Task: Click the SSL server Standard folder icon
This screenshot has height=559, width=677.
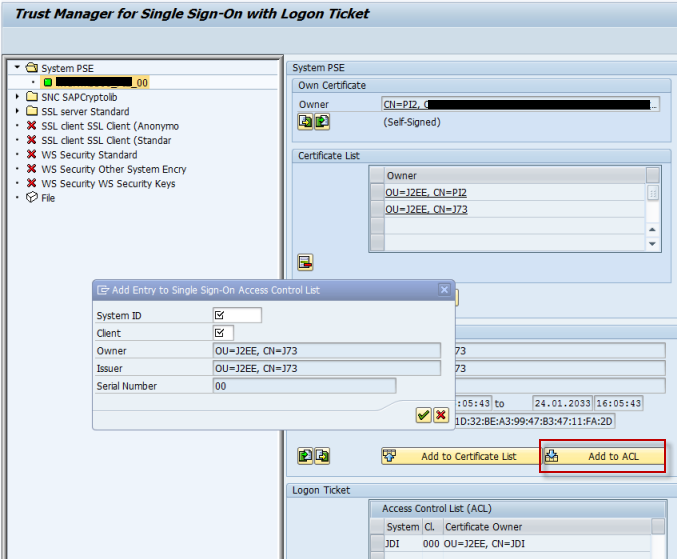Action: point(32,111)
